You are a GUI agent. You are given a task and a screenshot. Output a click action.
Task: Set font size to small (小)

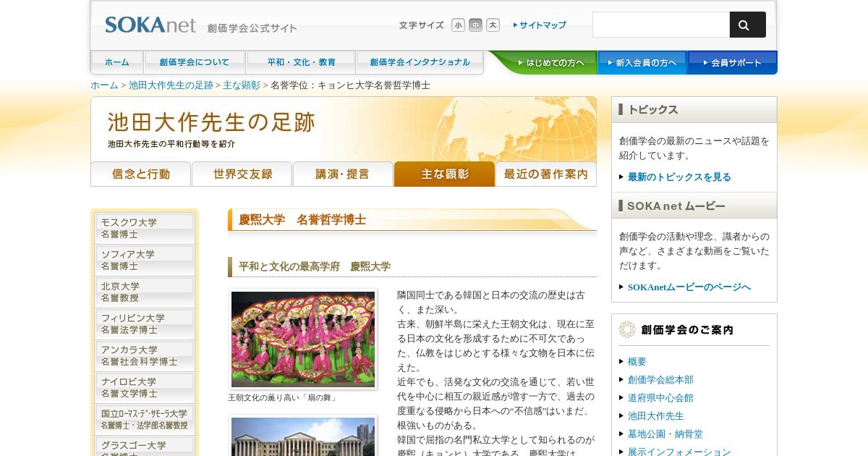coord(458,25)
